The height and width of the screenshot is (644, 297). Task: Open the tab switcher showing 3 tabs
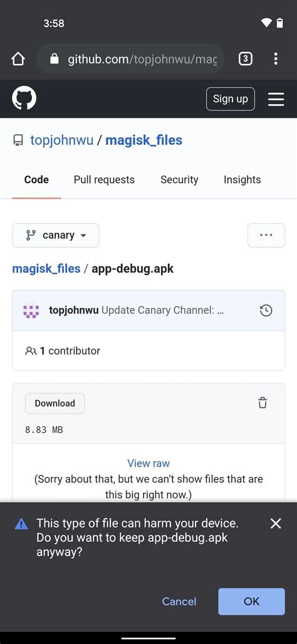[245, 59]
